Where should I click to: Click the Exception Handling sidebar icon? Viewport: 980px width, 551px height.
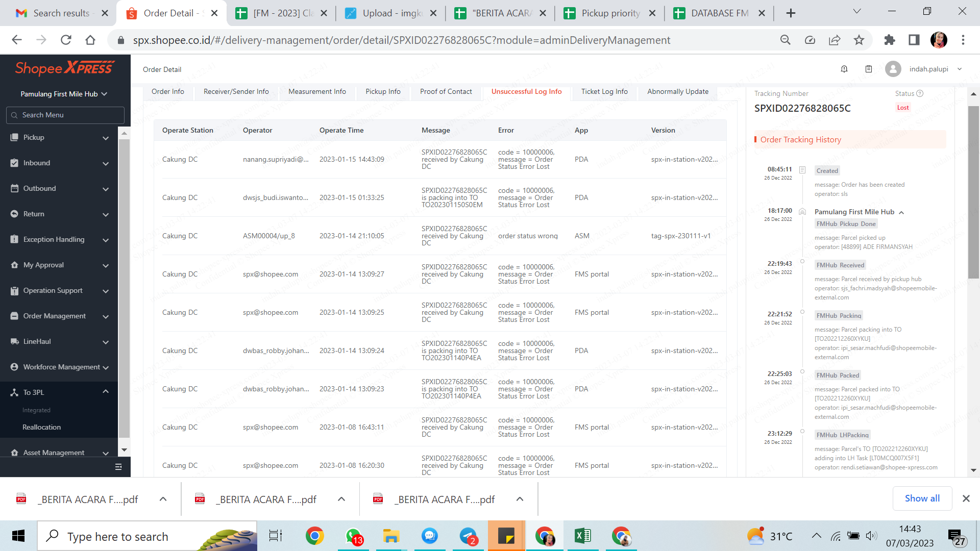pyautogui.click(x=14, y=239)
